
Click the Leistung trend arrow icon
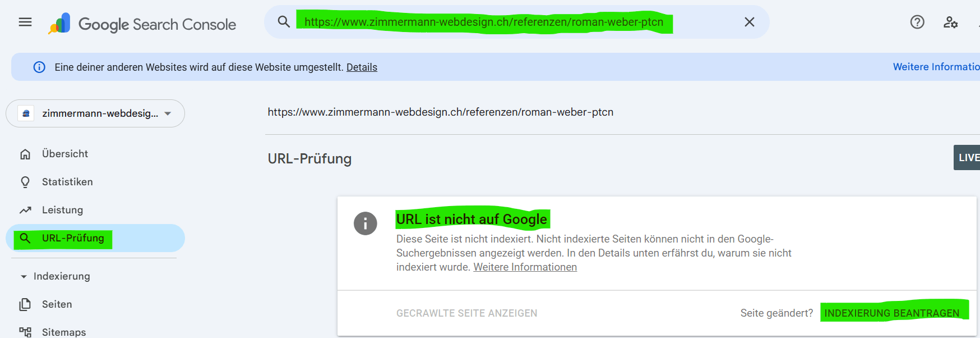25,210
